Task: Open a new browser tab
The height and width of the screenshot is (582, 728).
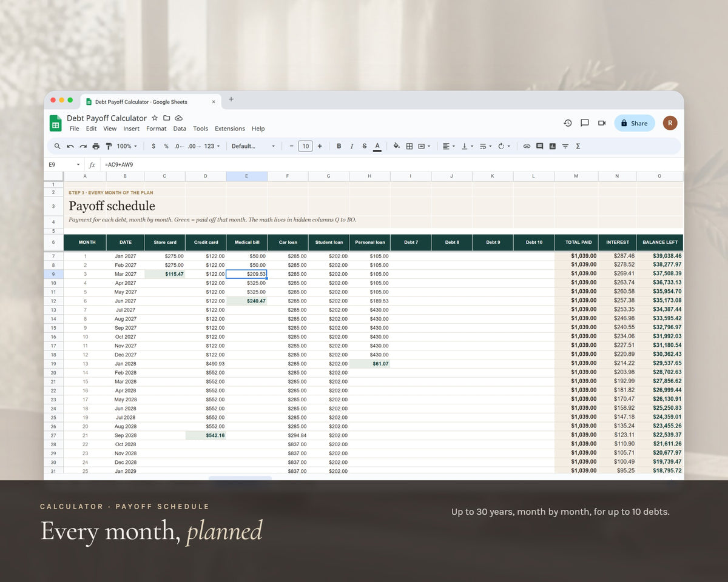Action: point(231,99)
